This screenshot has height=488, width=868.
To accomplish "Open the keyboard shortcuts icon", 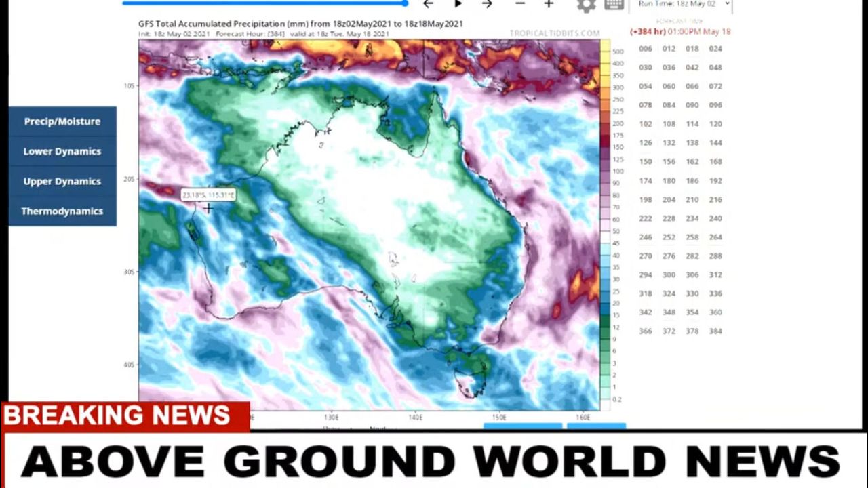I will (x=614, y=5).
